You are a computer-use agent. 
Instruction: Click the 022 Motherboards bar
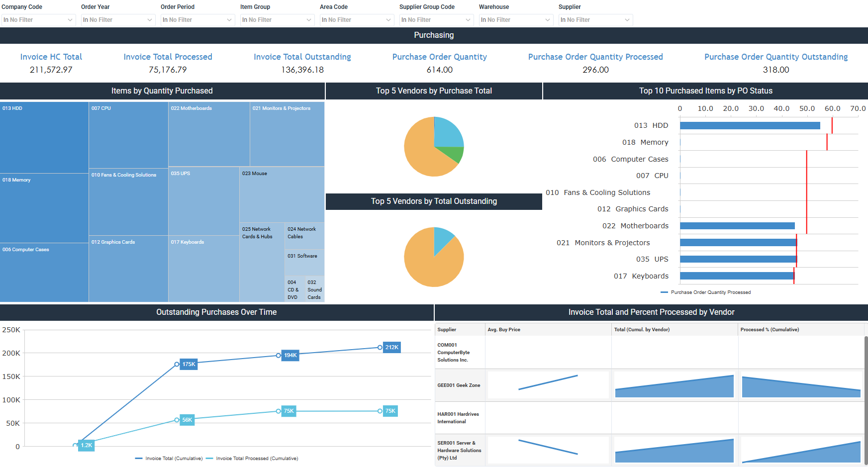click(x=737, y=226)
